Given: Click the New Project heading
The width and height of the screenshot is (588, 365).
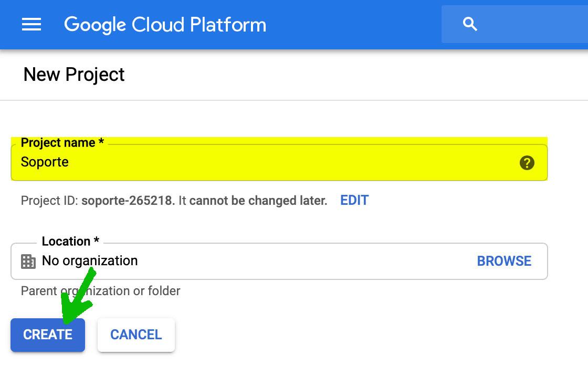Looking at the screenshot, I should (x=74, y=75).
